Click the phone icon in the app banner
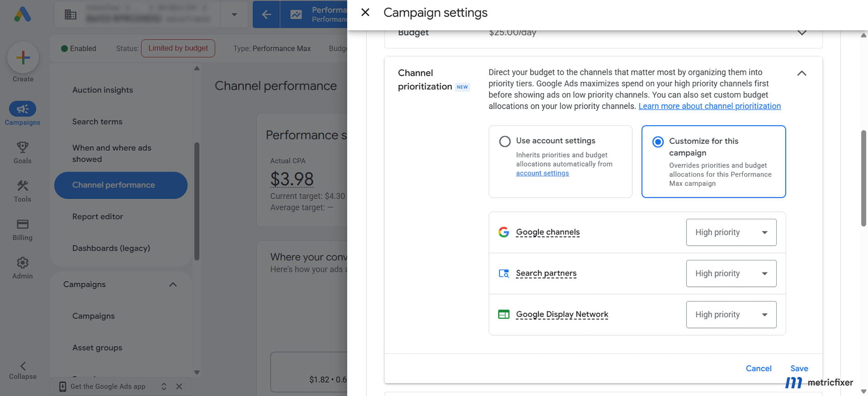 (x=63, y=386)
